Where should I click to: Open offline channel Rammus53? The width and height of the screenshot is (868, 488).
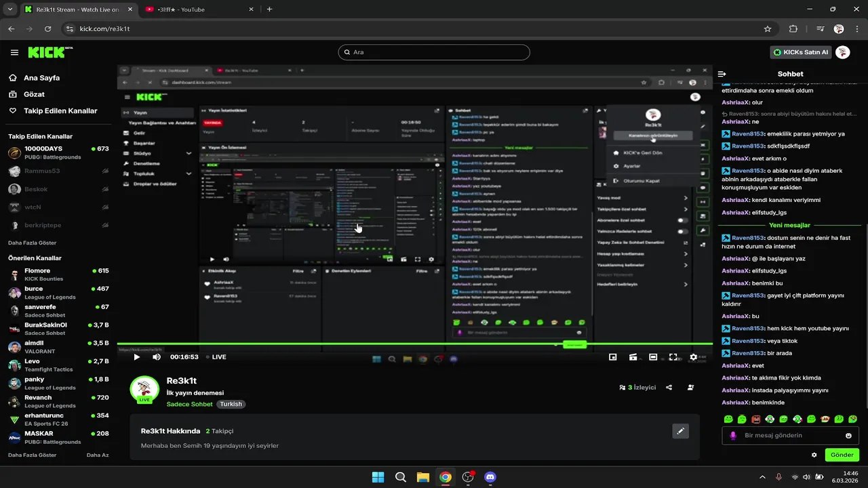point(58,171)
